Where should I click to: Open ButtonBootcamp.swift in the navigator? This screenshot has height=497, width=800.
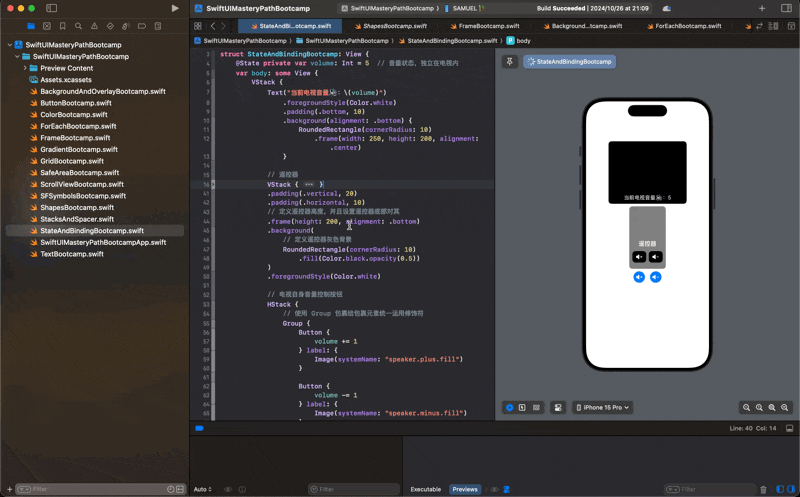76,103
